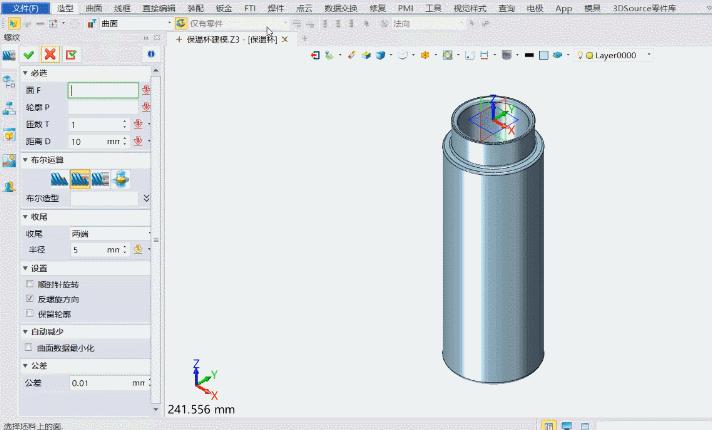
Task: Click the filter icon left of 曲面 dropdown
Action: click(x=92, y=23)
